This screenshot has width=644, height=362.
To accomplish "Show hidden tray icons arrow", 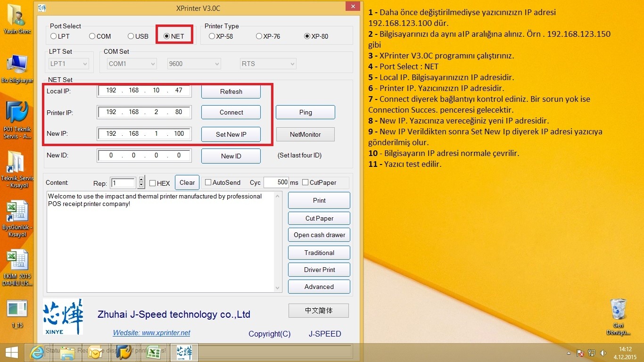I will tap(568, 353).
